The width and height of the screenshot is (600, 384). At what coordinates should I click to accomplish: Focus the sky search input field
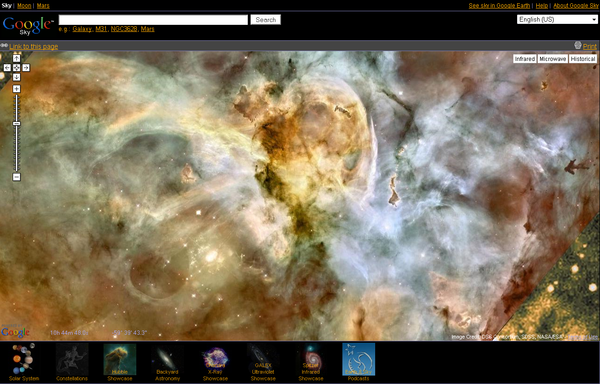click(153, 20)
